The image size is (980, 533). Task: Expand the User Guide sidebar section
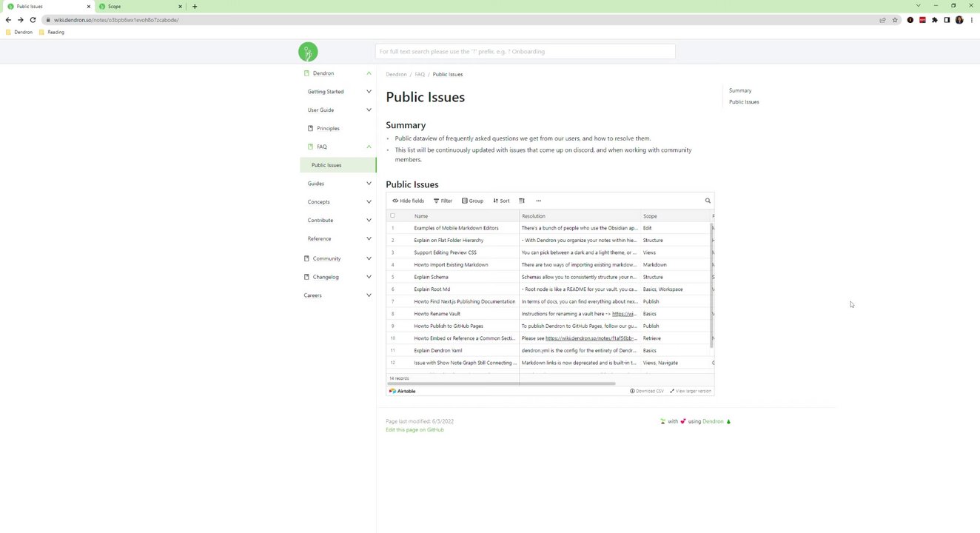coord(369,110)
